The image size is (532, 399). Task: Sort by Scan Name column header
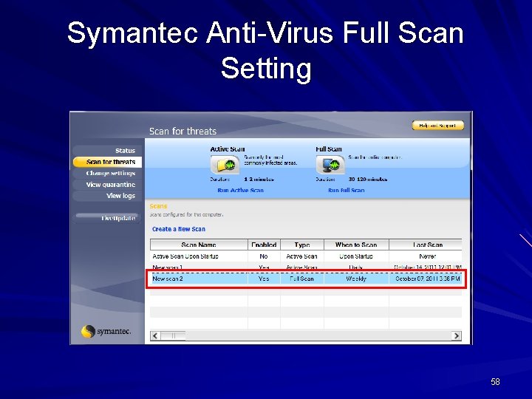point(199,245)
